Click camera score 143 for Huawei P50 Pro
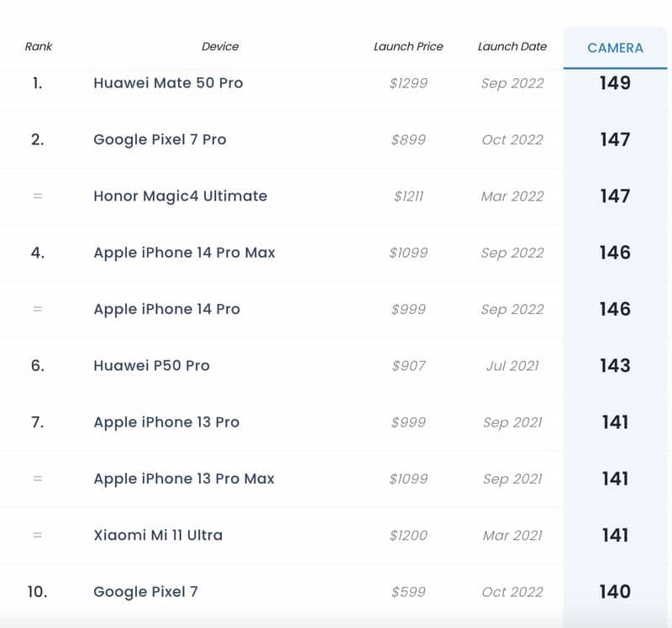The width and height of the screenshot is (672, 628). coord(615,365)
